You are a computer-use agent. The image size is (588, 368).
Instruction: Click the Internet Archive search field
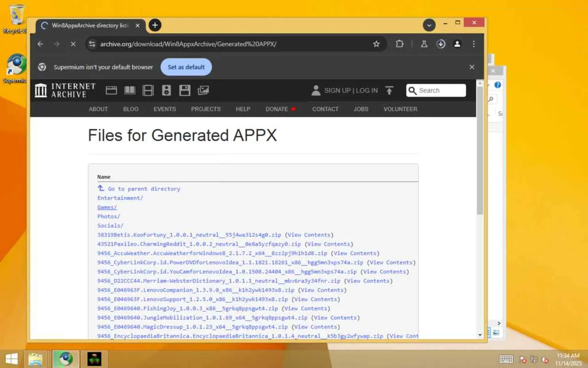[436, 90]
